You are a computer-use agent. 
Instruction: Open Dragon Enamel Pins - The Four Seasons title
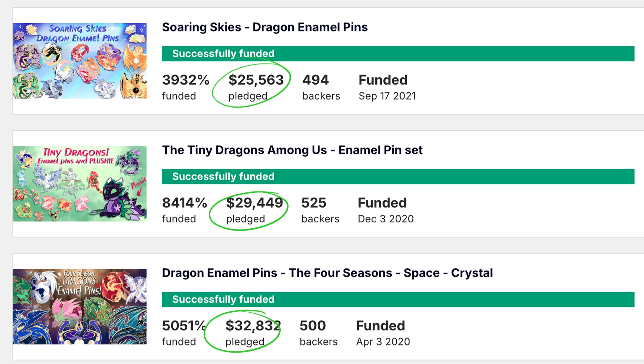pyautogui.click(x=327, y=273)
